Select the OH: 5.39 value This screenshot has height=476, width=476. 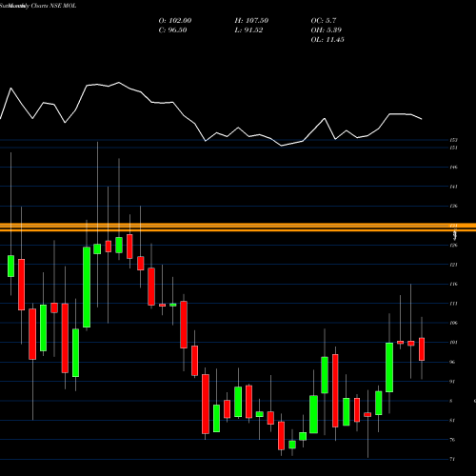[327, 30]
